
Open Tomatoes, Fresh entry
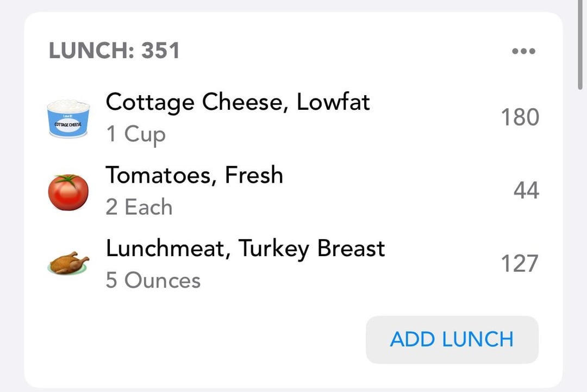coord(293,191)
